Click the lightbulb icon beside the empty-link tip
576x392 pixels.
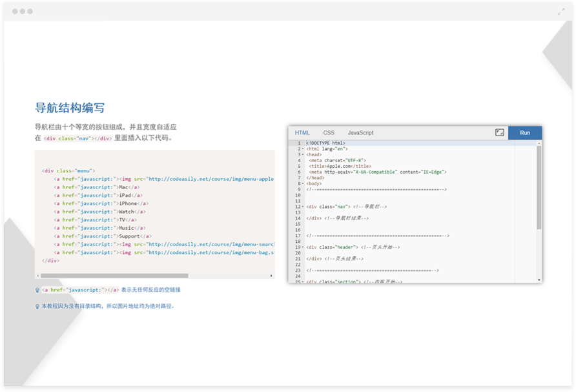click(37, 290)
